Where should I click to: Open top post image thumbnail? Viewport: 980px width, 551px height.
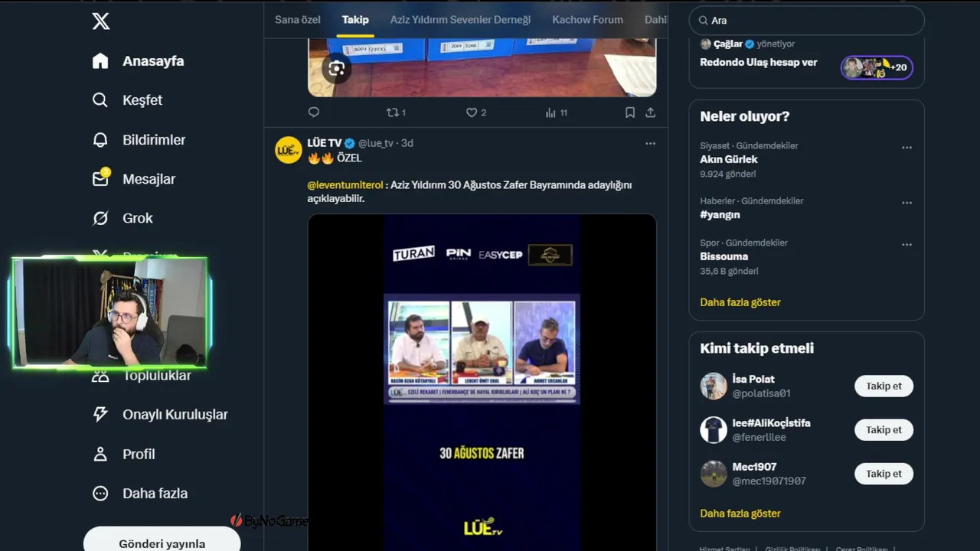coord(482,67)
